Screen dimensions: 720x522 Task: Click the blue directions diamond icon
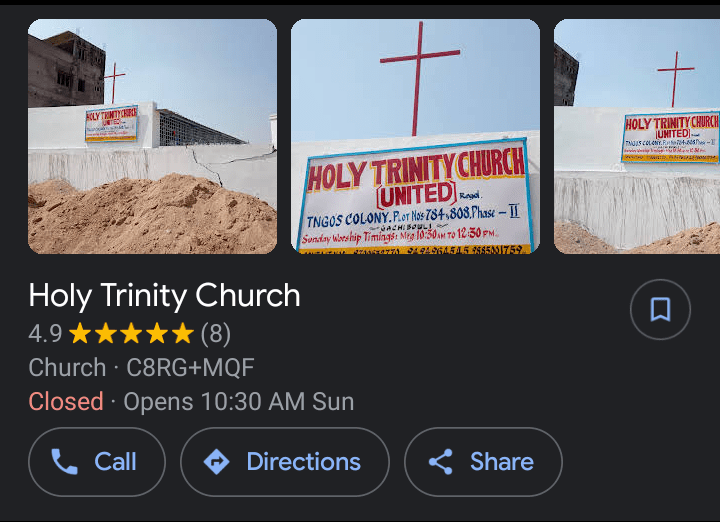(x=216, y=461)
